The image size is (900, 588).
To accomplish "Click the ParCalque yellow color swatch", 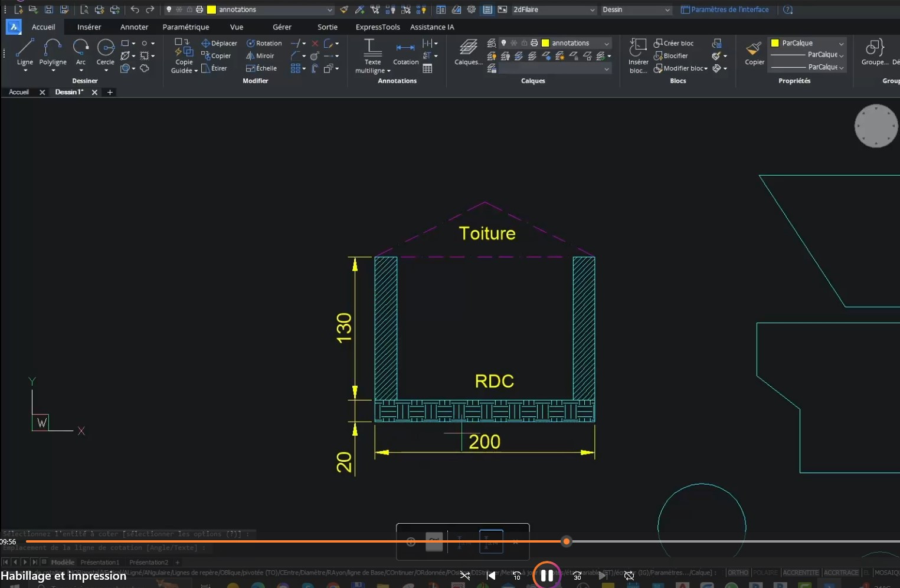I will 775,43.
